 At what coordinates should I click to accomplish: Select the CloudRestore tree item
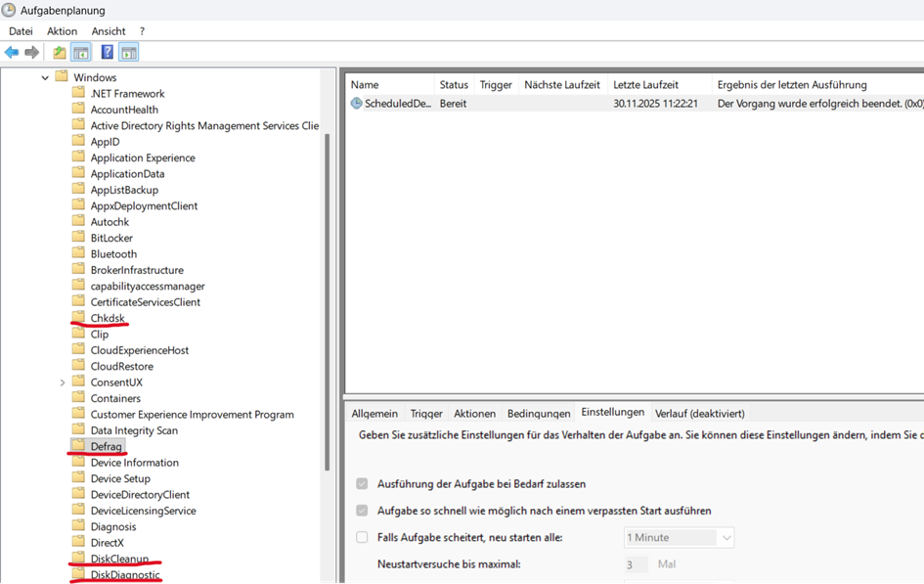122,366
